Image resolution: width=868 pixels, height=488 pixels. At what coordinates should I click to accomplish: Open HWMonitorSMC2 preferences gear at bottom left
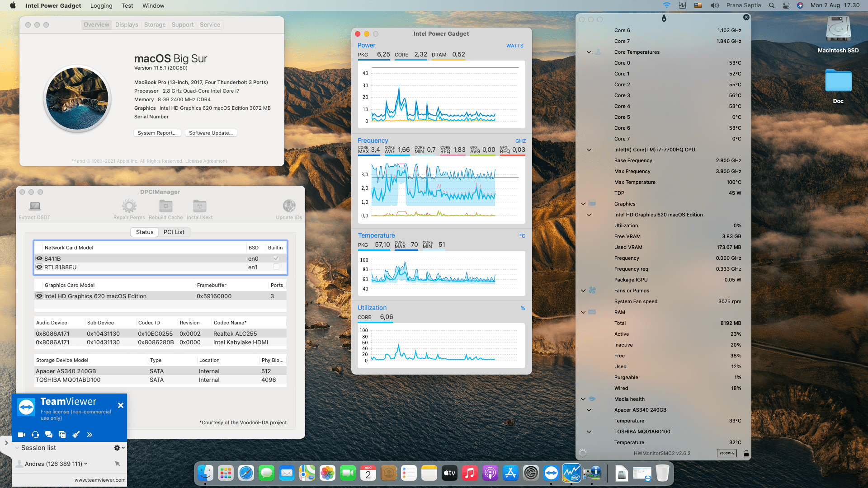(x=583, y=453)
